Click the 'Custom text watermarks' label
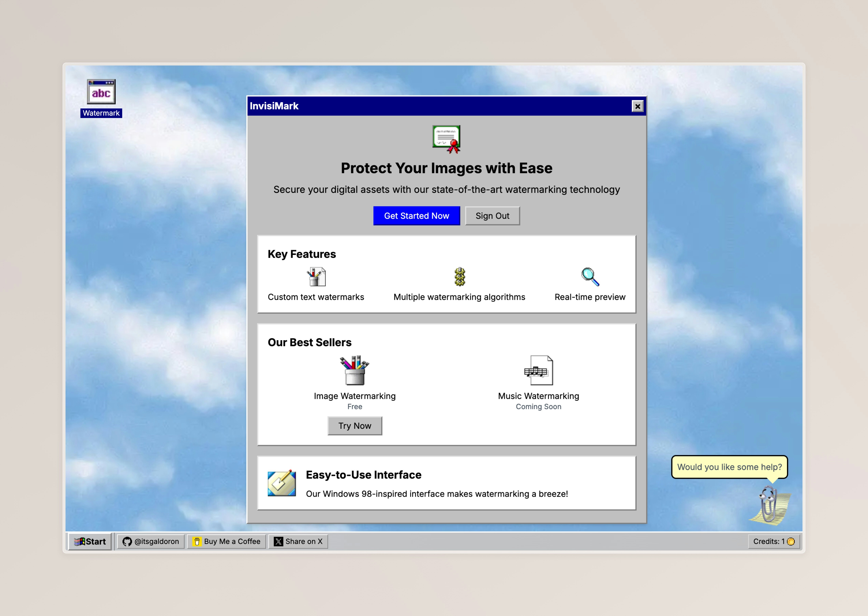Image resolution: width=868 pixels, height=616 pixels. (316, 297)
